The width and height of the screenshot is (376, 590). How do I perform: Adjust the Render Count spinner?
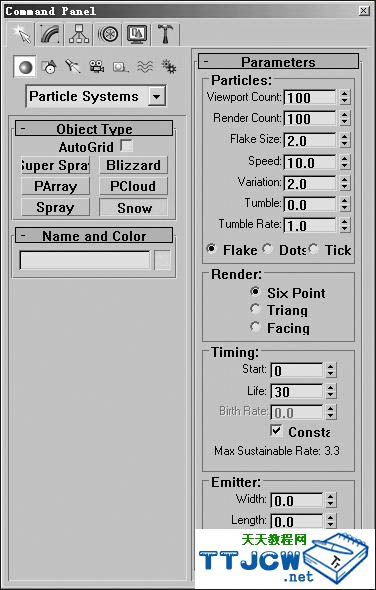(344, 119)
